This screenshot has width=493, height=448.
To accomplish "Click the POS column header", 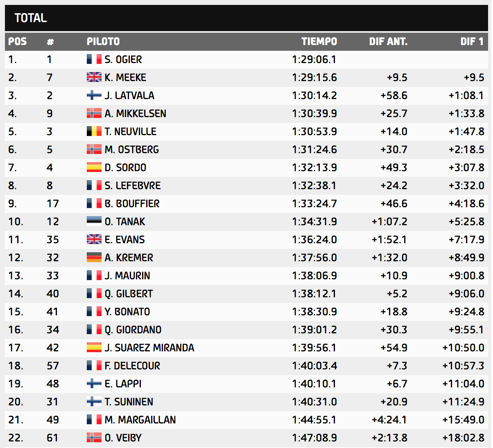I will tap(17, 41).
